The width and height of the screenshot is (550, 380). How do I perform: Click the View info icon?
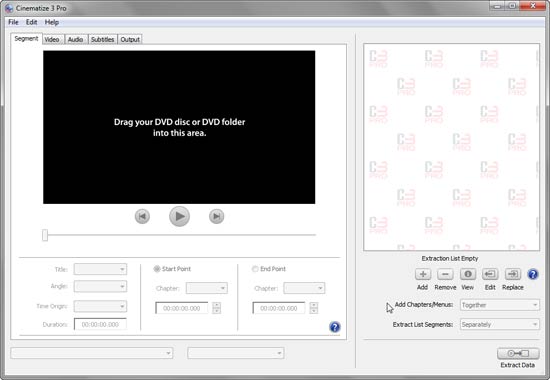coord(468,274)
